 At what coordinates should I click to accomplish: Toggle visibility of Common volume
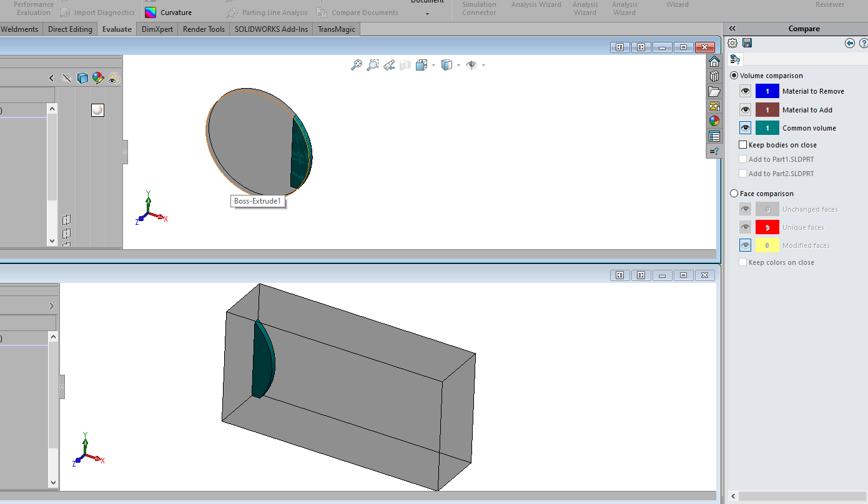(x=746, y=128)
